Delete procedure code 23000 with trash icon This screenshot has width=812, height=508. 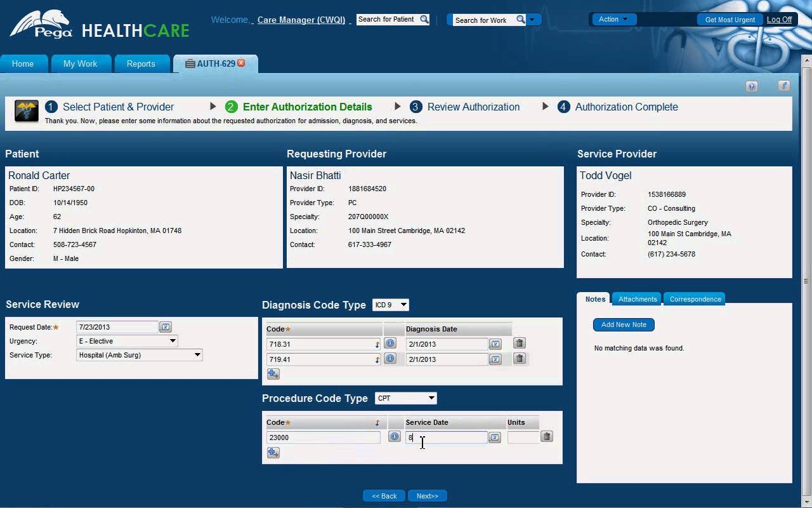tap(546, 436)
